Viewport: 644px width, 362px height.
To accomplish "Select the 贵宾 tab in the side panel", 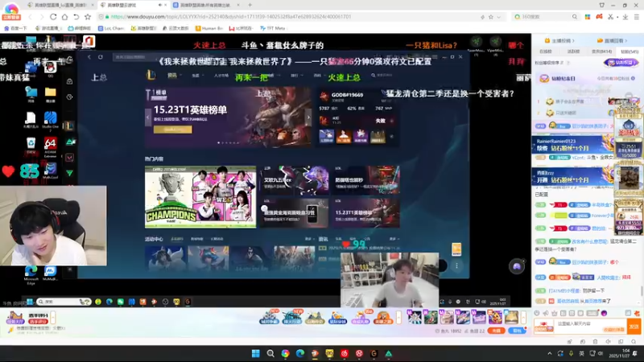I will [601, 51].
